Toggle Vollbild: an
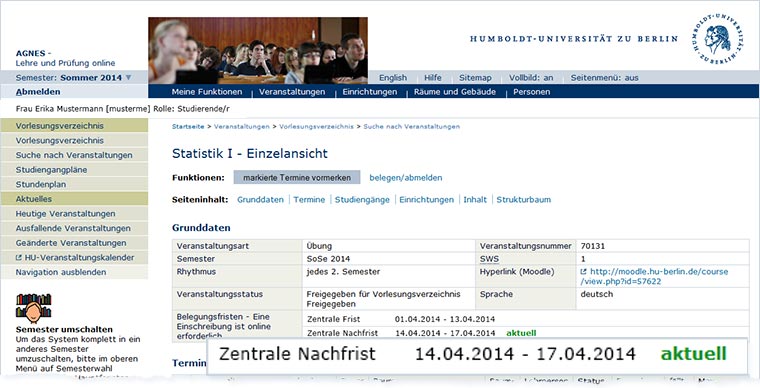The image size is (760, 388). pos(531,78)
